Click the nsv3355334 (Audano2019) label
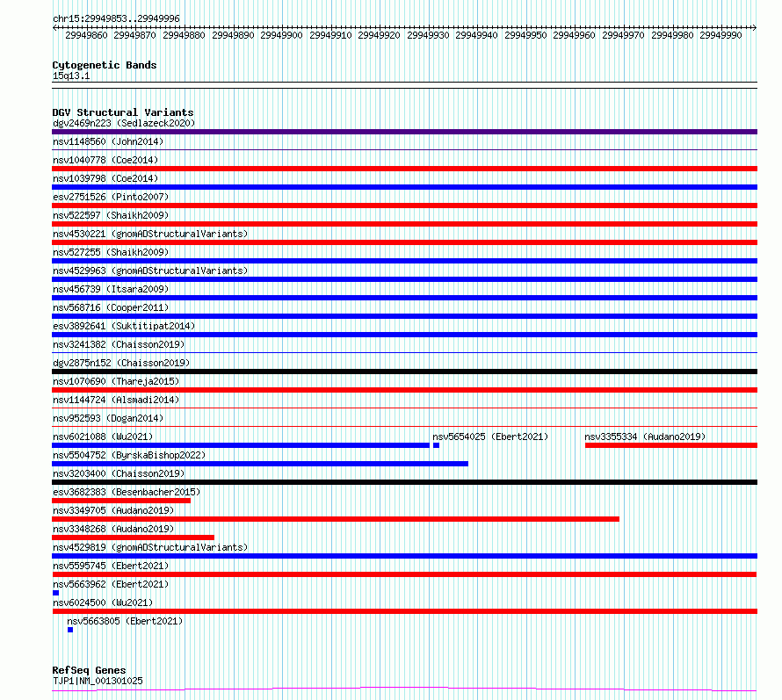This screenshot has height=700, width=782. (645, 437)
